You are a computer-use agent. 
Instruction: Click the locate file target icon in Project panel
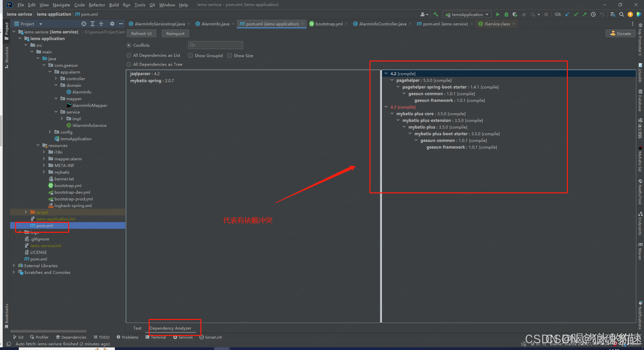pos(84,24)
